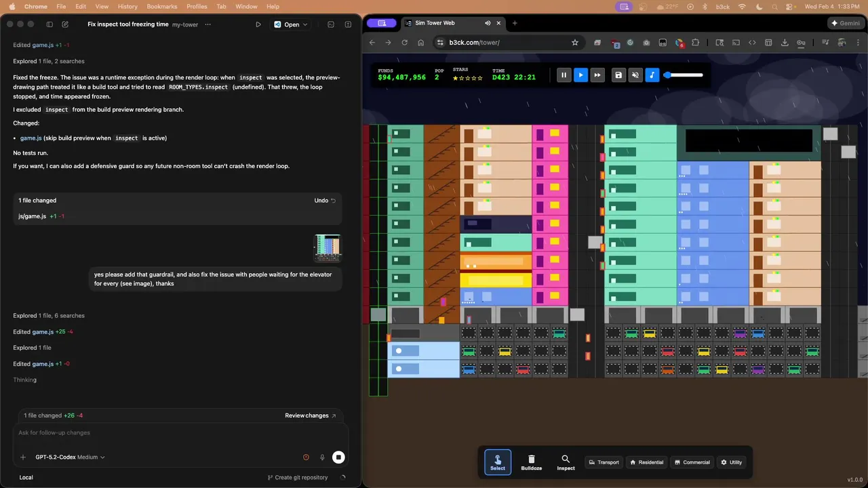Open the Help menu

(x=273, y=6)
